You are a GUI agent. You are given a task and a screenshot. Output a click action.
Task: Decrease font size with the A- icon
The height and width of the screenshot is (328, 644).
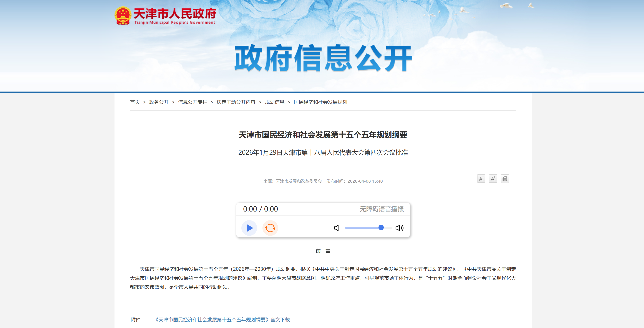pos(481,179)
